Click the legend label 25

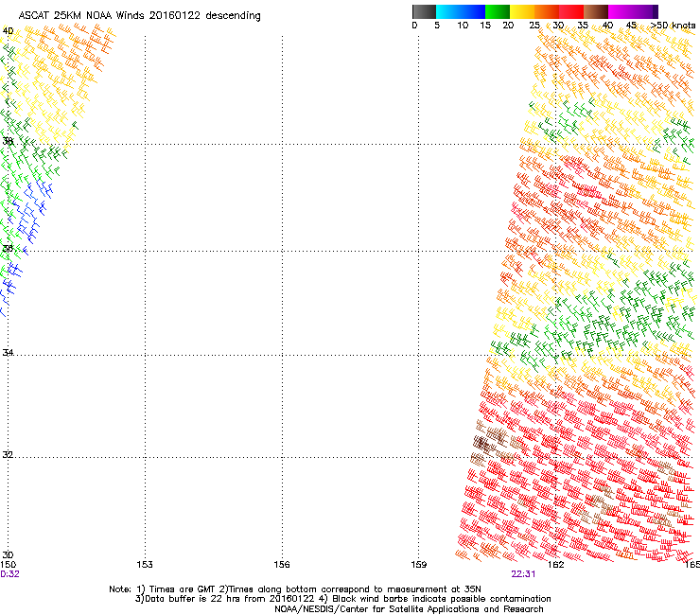534,26
